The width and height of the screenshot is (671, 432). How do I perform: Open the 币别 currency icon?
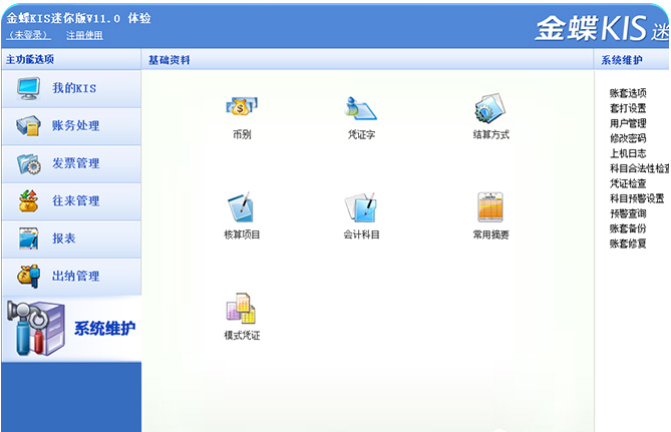pos(242,107)
